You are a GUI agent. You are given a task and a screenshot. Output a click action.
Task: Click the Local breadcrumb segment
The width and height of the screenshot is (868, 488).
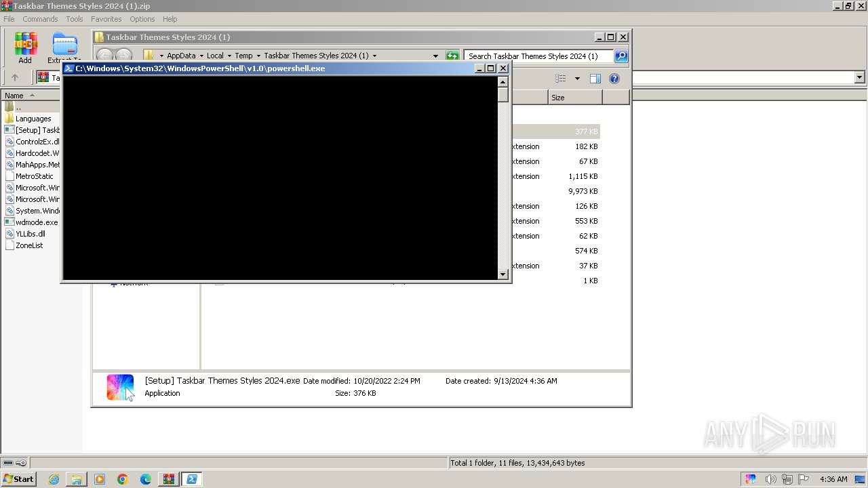point(215,56)
